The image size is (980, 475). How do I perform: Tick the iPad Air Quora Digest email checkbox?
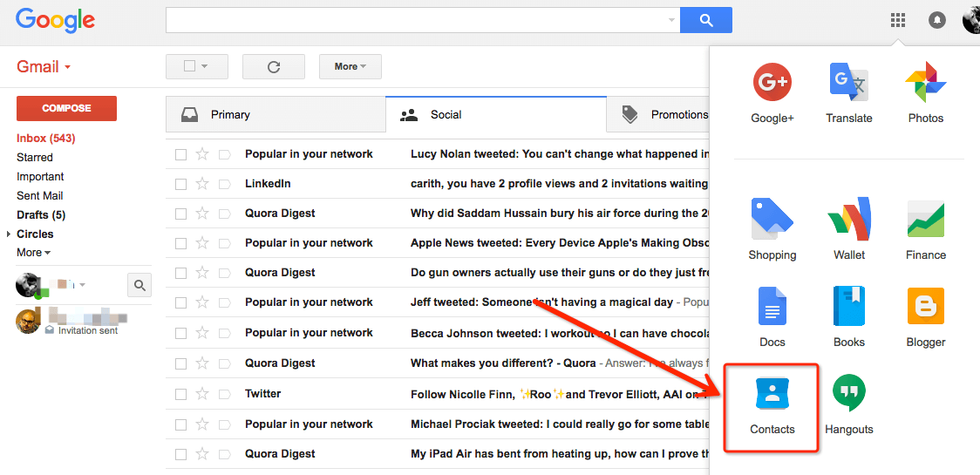click(180, 454)
